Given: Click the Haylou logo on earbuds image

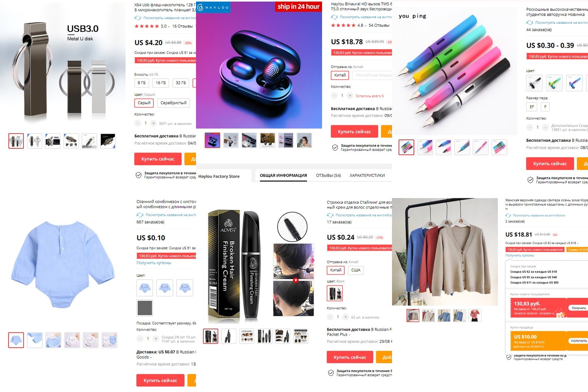Looking at the screenshot, I should (x=213, y=7).
